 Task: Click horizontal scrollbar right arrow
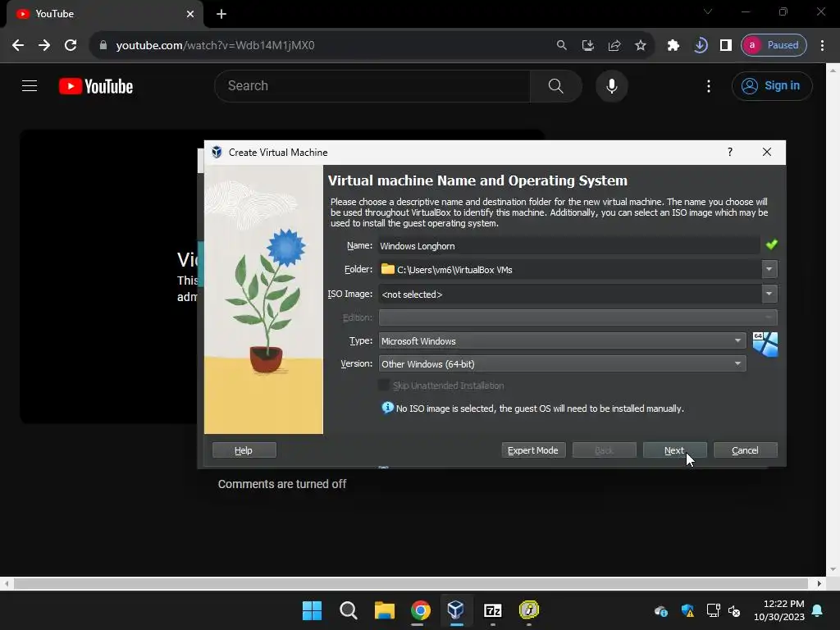pos(819,583)
